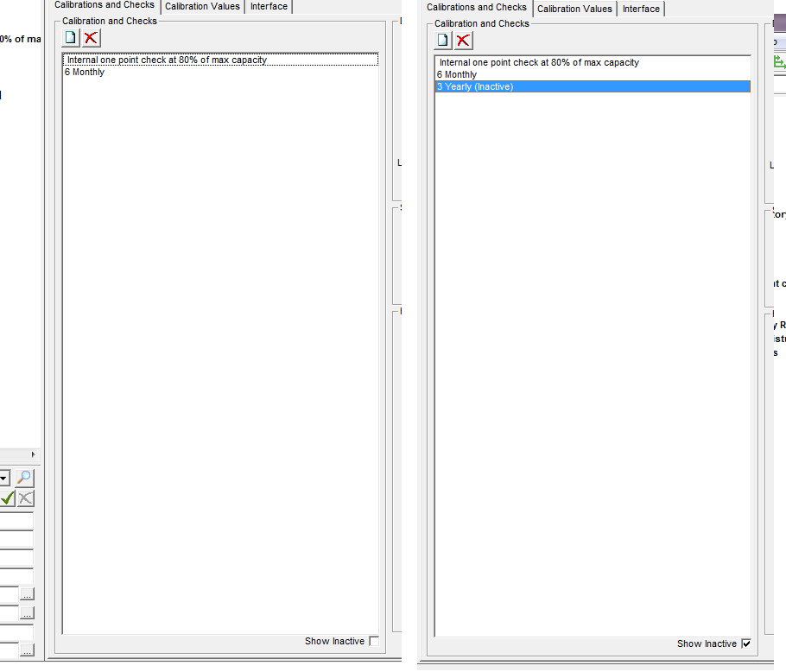Open the Interface tab in right panel
The height and width of the screenshot is (672, 786).
[x=641, y=9]
